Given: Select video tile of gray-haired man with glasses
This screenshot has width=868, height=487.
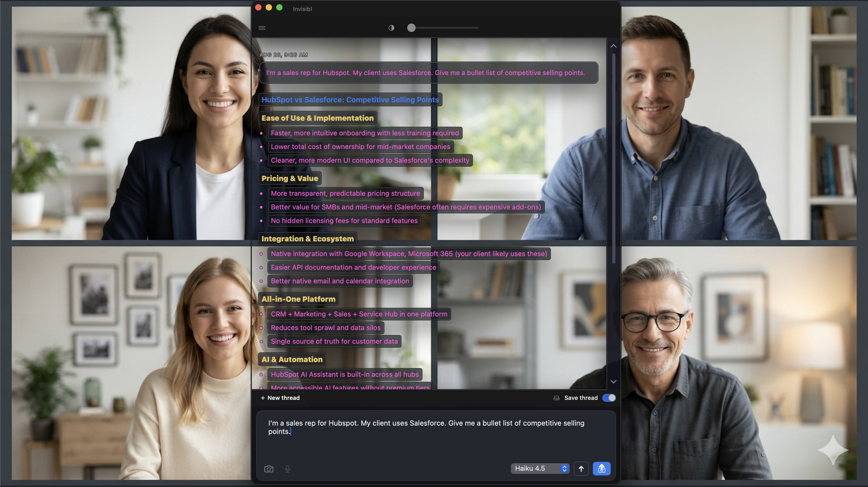Looking at the screenshot, I should [x=739, y=363].
